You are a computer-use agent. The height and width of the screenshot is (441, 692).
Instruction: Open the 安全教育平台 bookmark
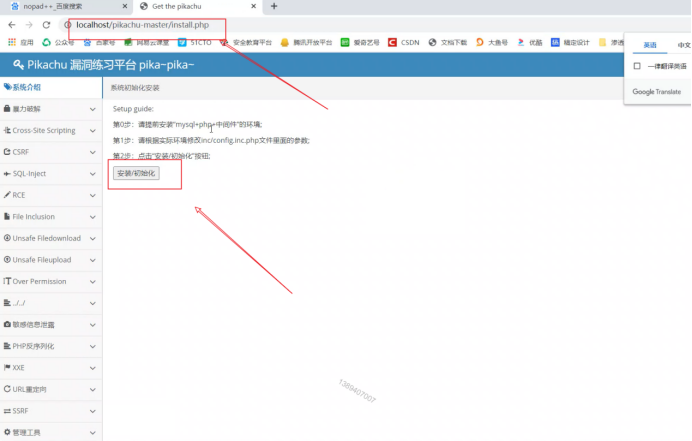pyautogui.click(x=246, y=42)
